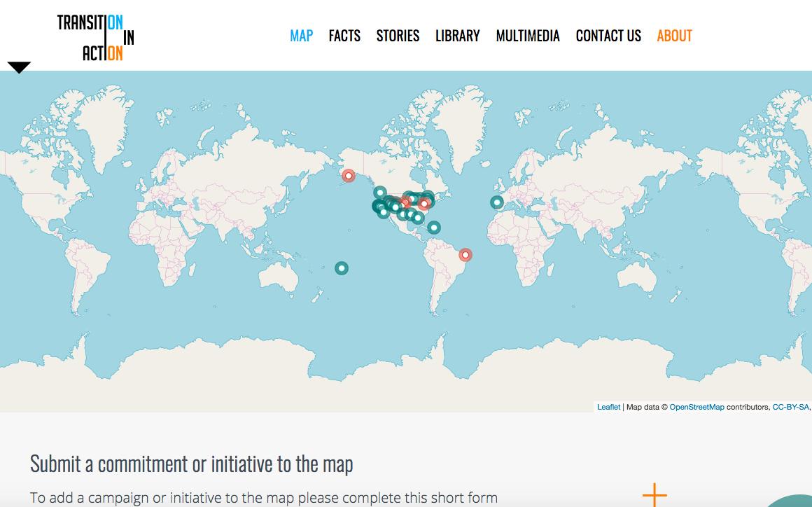This screenshot has height=507, width=812.
Task: Click 'Submit a commitment or initiative' heading
Action: pos(192,464)
